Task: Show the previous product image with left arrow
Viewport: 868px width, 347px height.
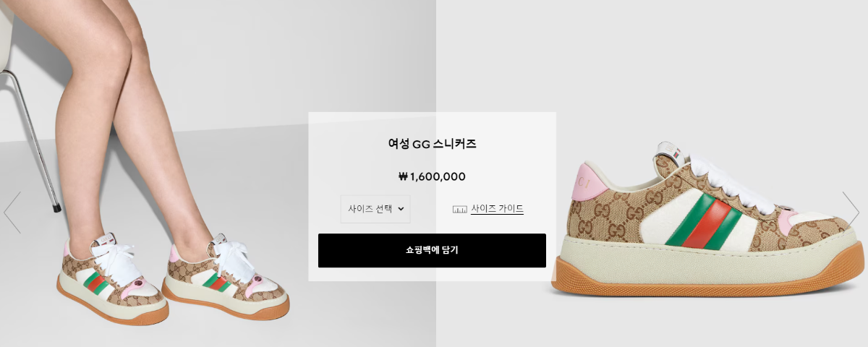Action: click(12, 213)
